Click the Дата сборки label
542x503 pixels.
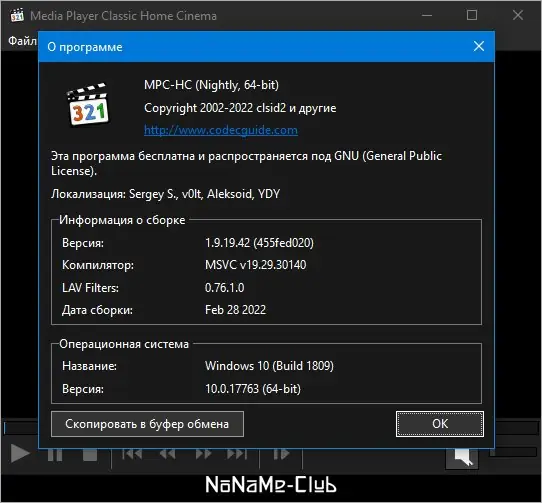tap(97, 310)
